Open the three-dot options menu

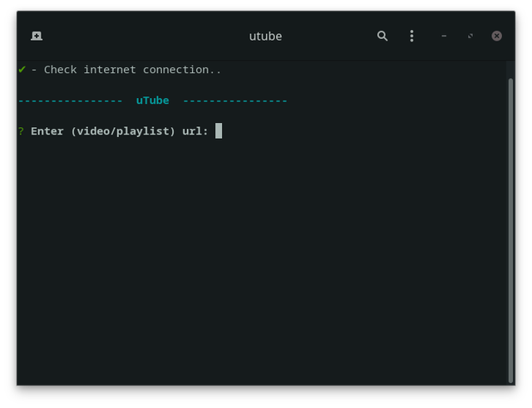[411, 36]
